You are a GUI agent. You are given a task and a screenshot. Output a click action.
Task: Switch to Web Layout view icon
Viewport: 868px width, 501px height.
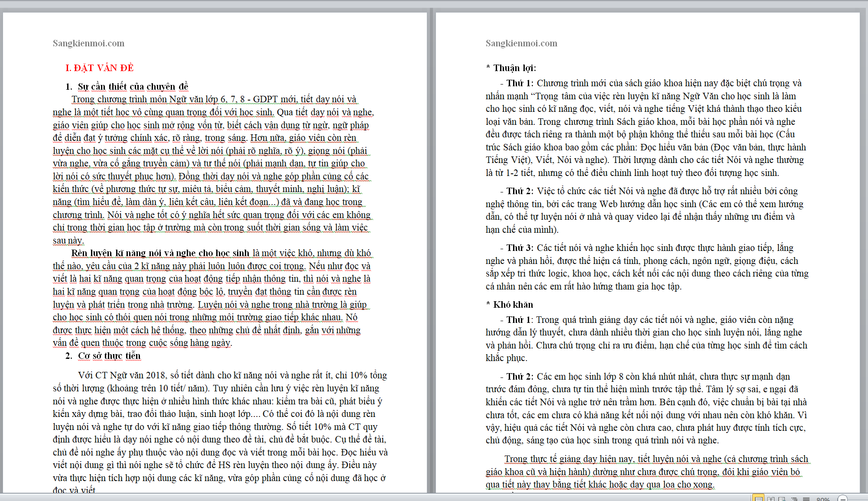782,498
